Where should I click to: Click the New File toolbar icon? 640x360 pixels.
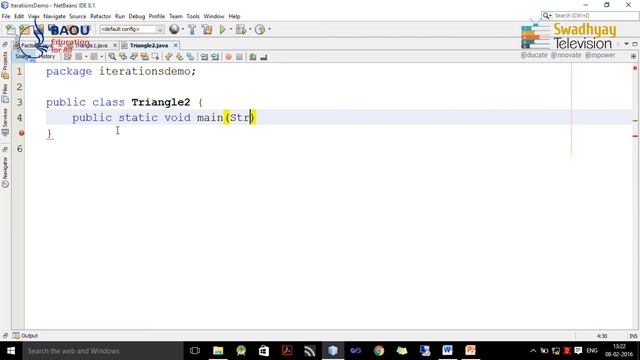10,29
